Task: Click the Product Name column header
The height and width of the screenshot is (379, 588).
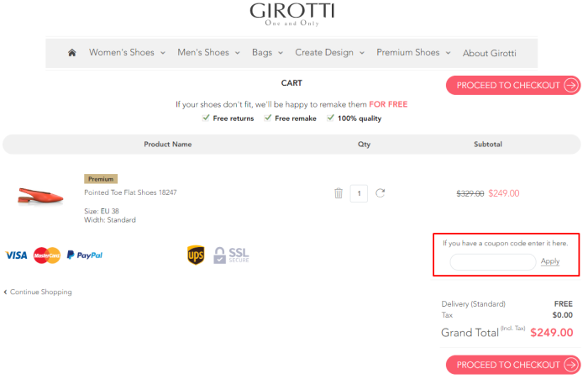Action: click(x=168, y=144)
